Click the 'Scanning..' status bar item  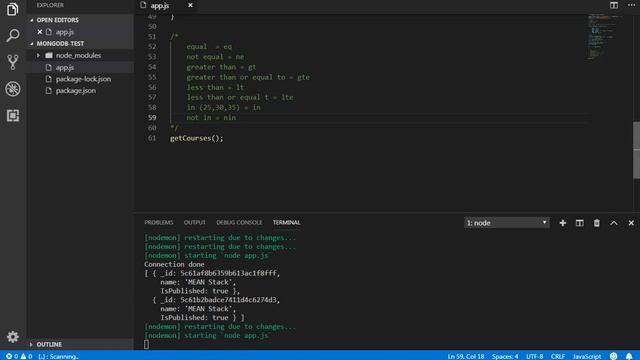[x=58, y=356]
